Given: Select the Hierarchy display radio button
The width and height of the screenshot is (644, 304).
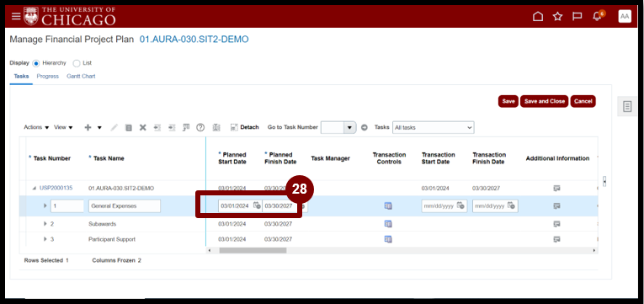Looking at the screenshot, I should (x=35, y=63).
